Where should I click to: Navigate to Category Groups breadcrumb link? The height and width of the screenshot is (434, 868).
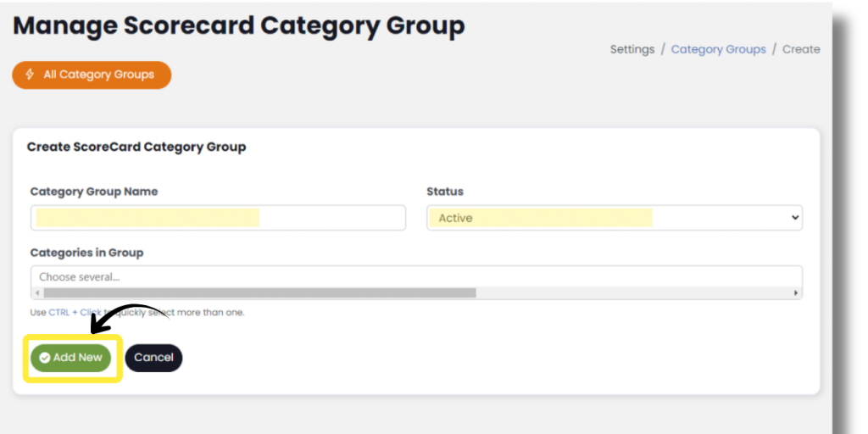(x=718, y=49)
